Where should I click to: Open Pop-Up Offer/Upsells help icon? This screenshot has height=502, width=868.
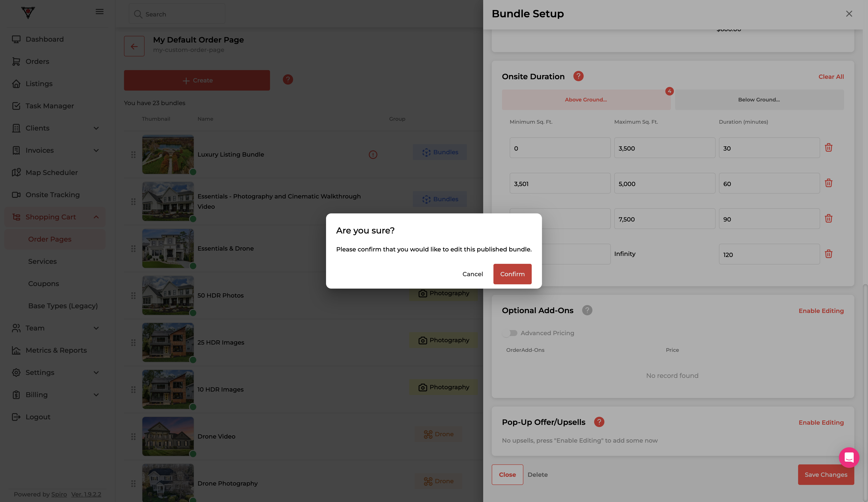coord(599,422)
